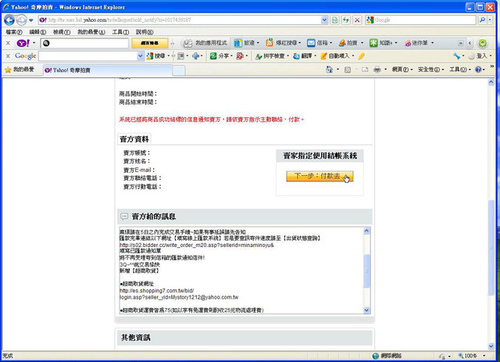
Task: Open the 工具(T) menu in the menu bar
Action: coord(120,32)
